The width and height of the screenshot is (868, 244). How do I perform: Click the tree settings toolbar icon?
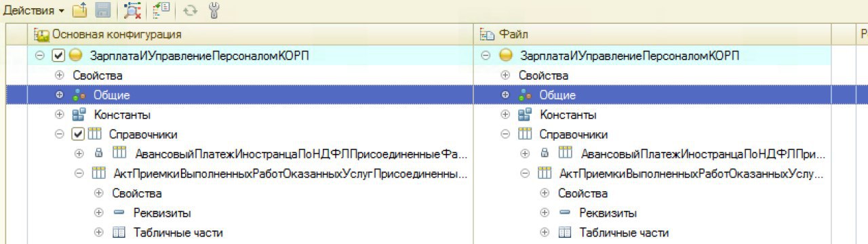click(161, 10)
